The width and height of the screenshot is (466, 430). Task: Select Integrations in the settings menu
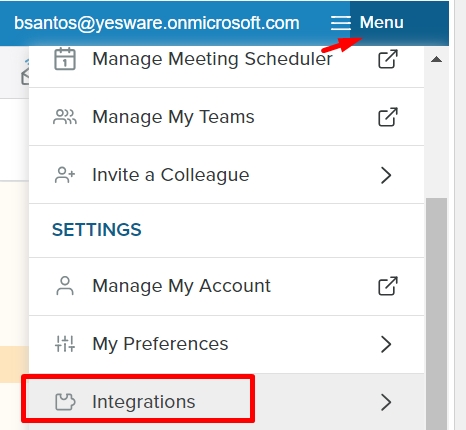[226, 402]
